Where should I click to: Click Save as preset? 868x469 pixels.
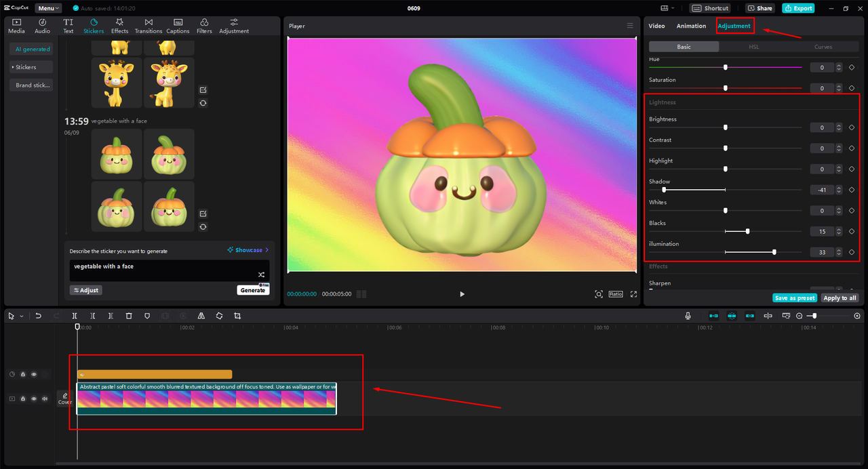pos(795,298)
